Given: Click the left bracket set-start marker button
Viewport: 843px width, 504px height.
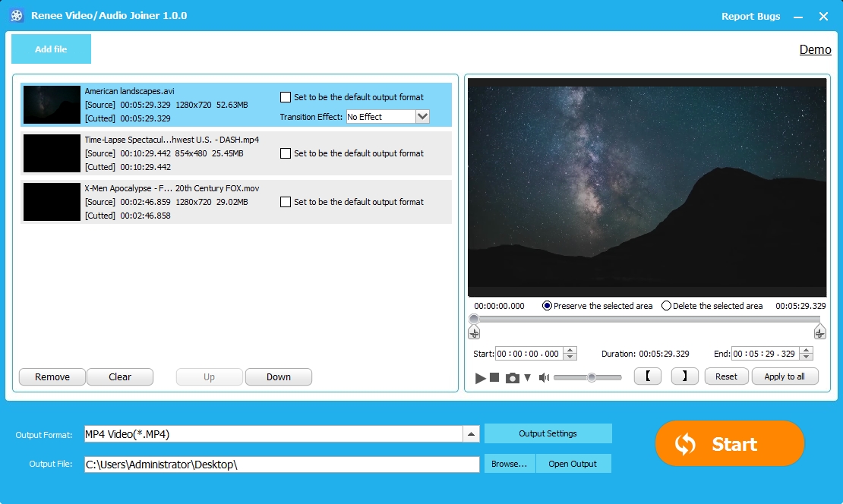Looking at the screenshot, I should (647, 376).
